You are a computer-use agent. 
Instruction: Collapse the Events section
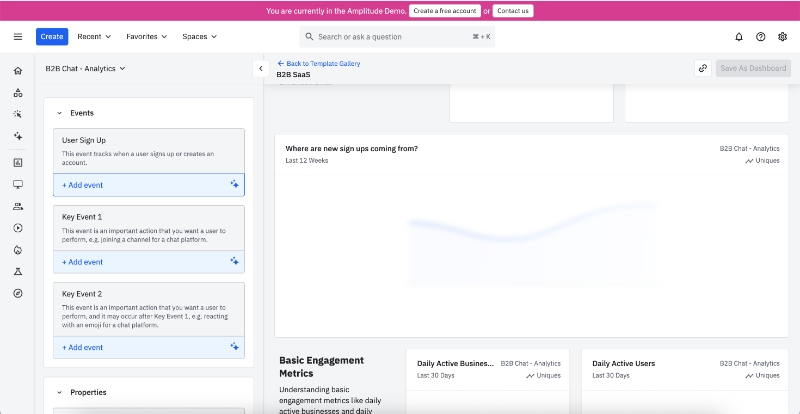point(59,113)
